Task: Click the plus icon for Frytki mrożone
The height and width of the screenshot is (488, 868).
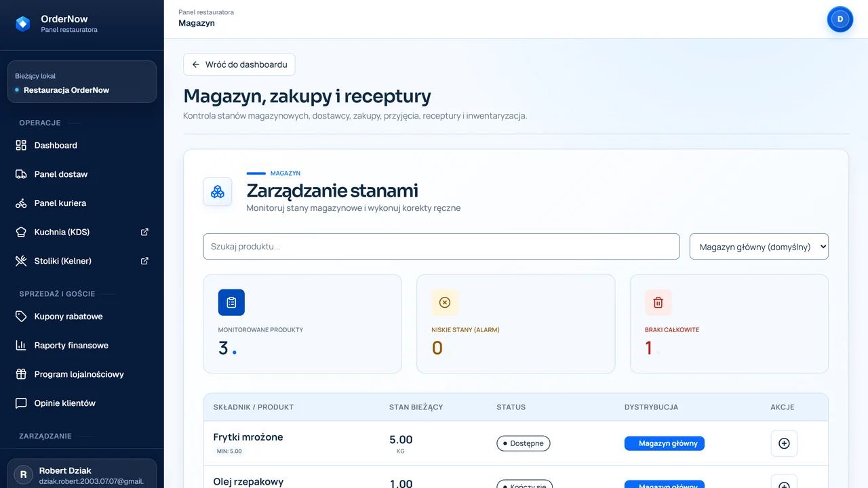Action: [x=784, y=443]
